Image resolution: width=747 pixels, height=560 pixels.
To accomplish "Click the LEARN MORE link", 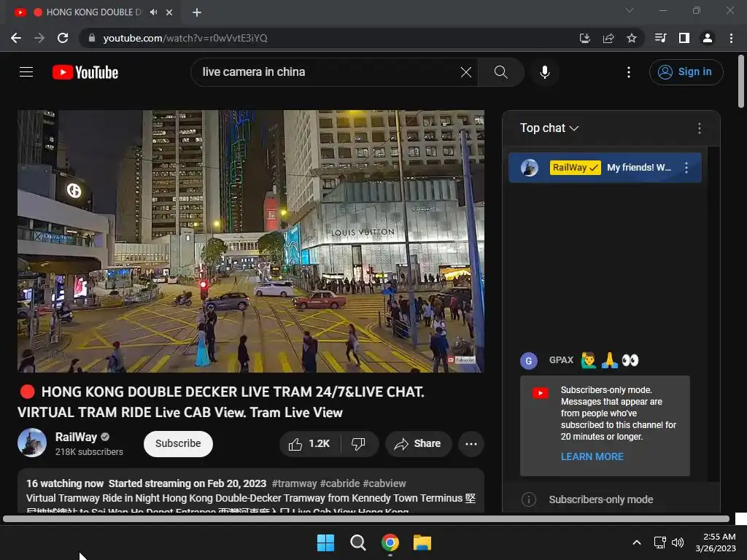I will click(592, 456).
